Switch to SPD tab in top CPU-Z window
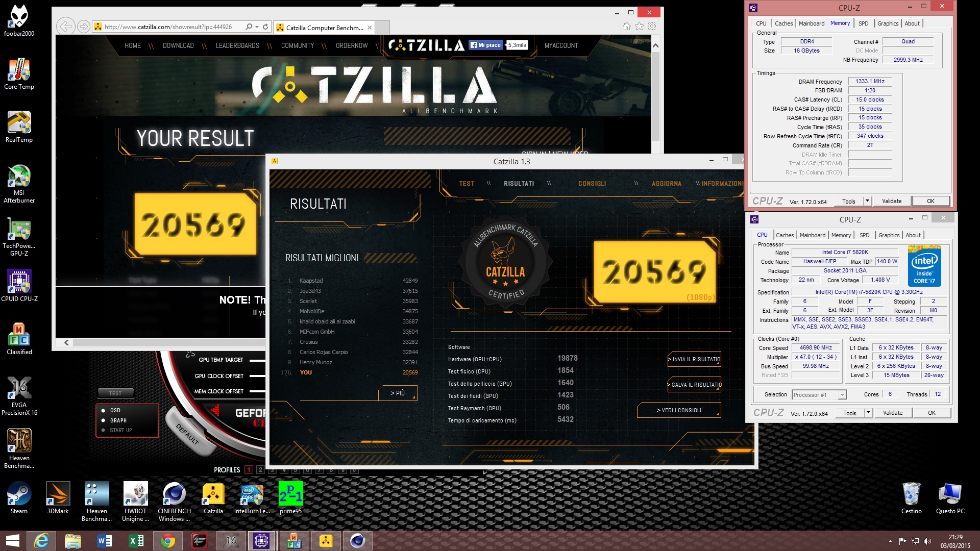This screenshot has width=980, height=551. click(863, 23)
